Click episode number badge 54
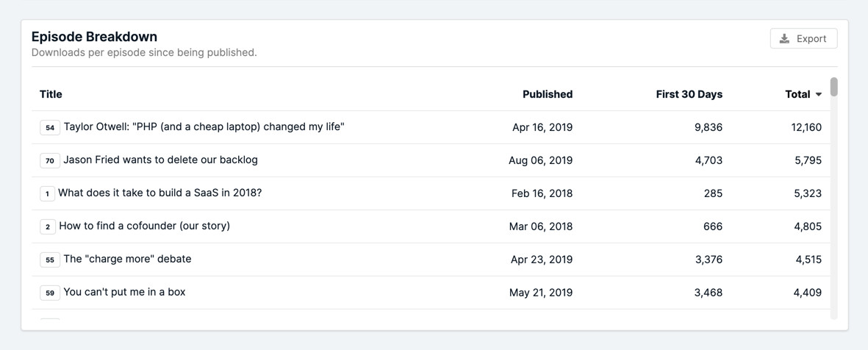Image resolution: width=868 pixels, height=350 pixels. (x=50, y=128)
